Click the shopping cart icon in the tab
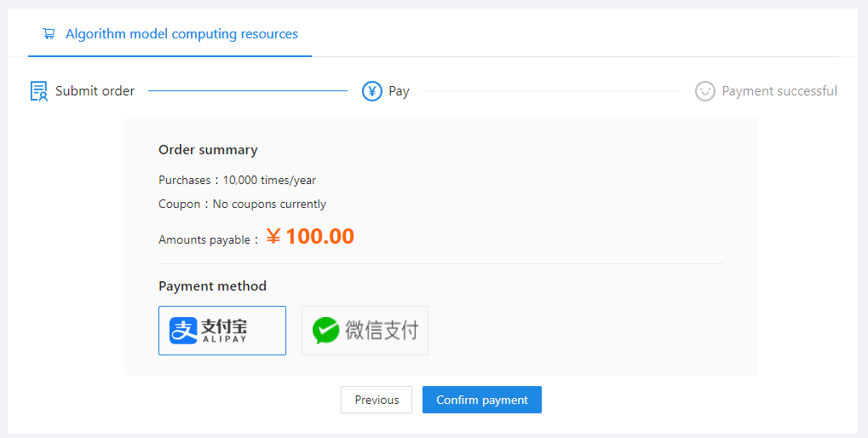The image size is (868, 438). click(49, 34)
